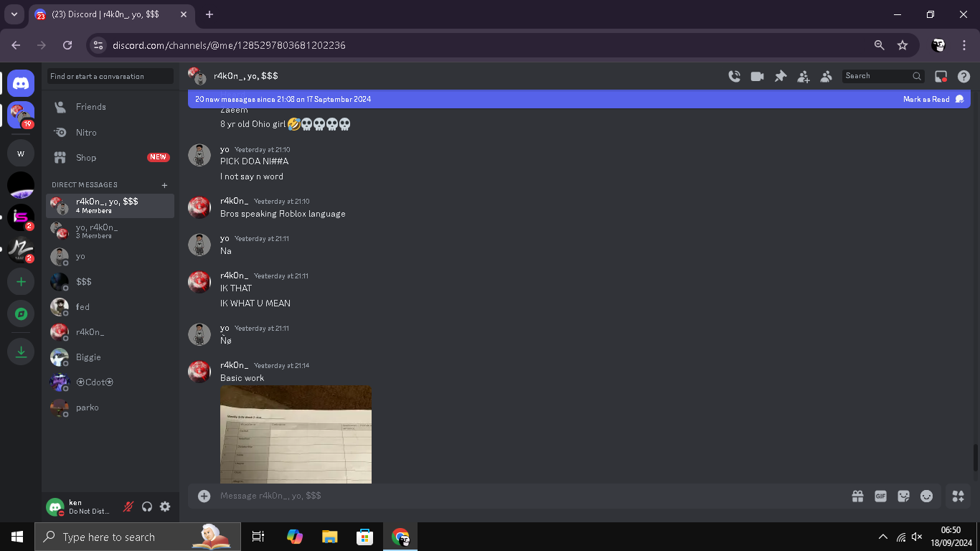The height and width of the screenshot is (551, 980).
Task: Open the server with 19 notifications
Action: click(x=21, y=116)
